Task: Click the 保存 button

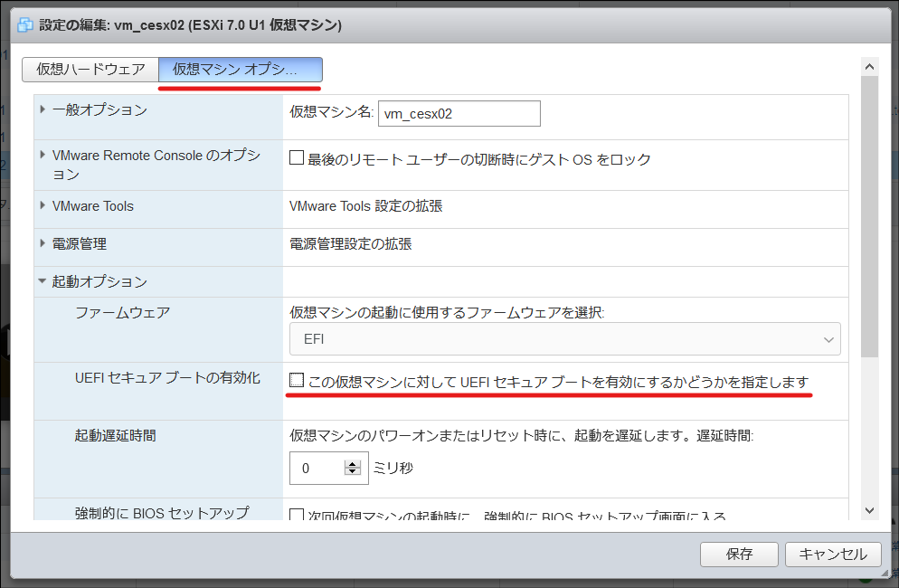Action: pos(739,555)
